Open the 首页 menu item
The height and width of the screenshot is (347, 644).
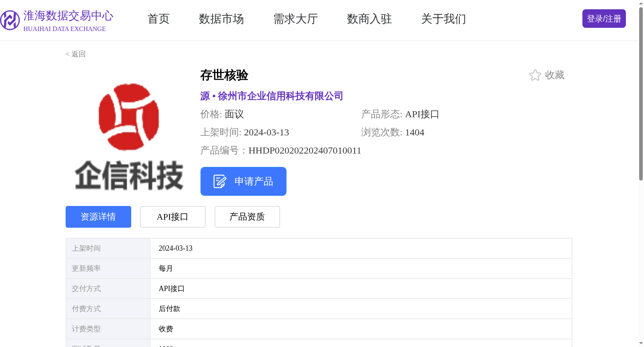[x=159, y=19]
